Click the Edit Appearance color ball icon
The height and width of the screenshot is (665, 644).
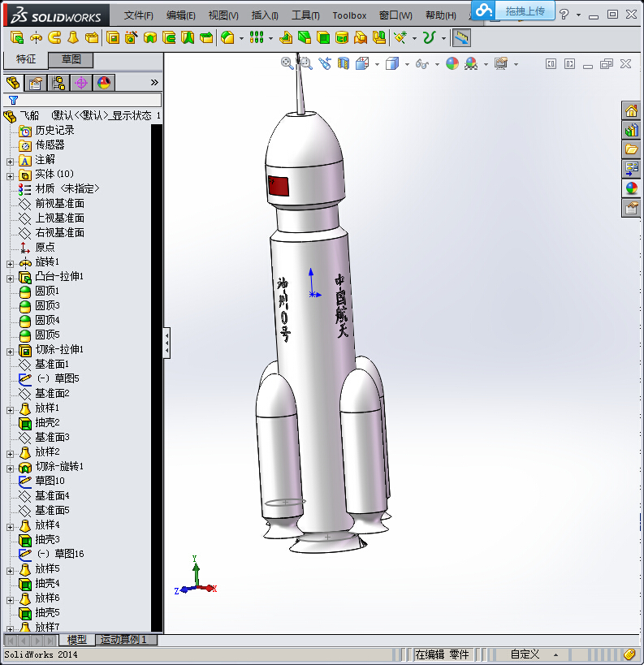click(452, 63)
